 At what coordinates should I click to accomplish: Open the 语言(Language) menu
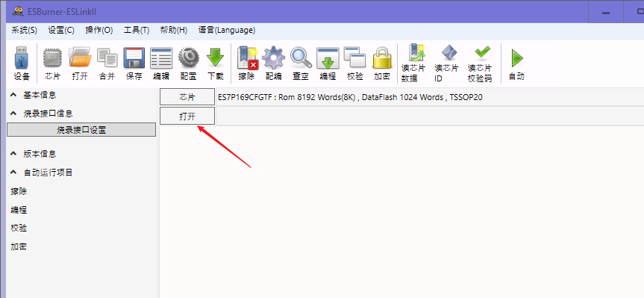coord(227,31)
